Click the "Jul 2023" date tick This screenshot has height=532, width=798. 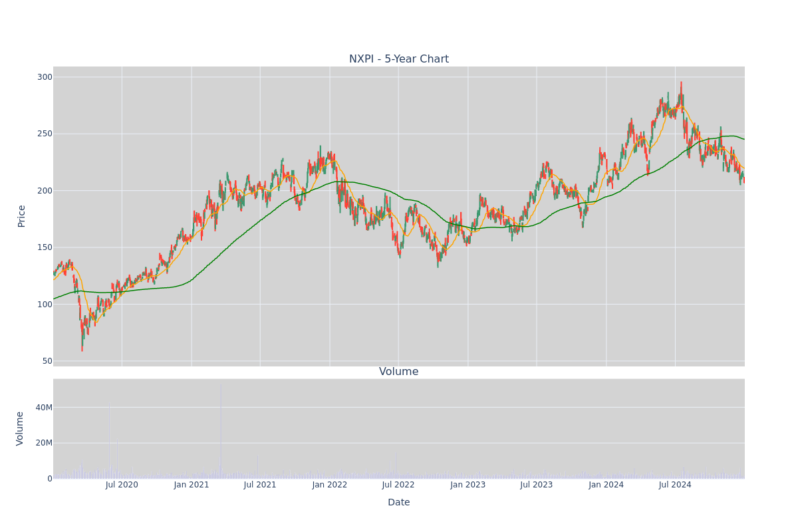coord(537,485)
